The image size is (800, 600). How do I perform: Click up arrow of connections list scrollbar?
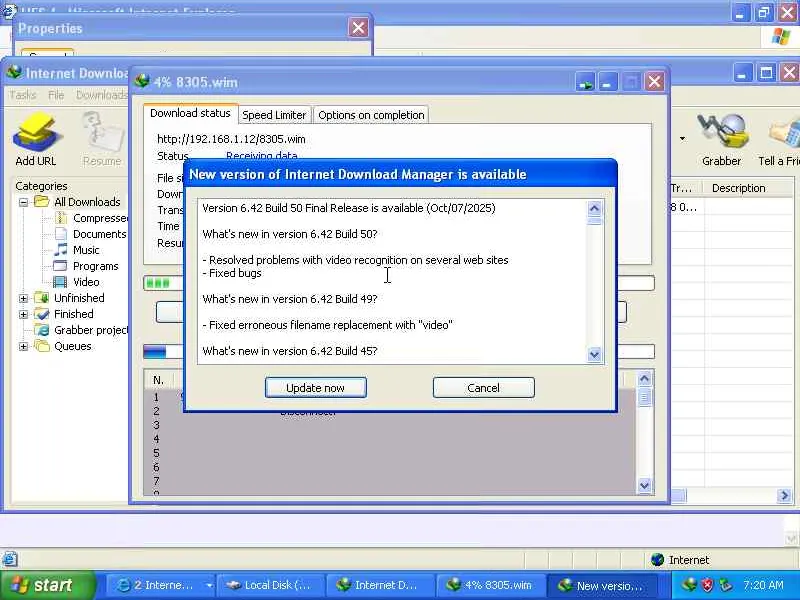click(644, 379)
